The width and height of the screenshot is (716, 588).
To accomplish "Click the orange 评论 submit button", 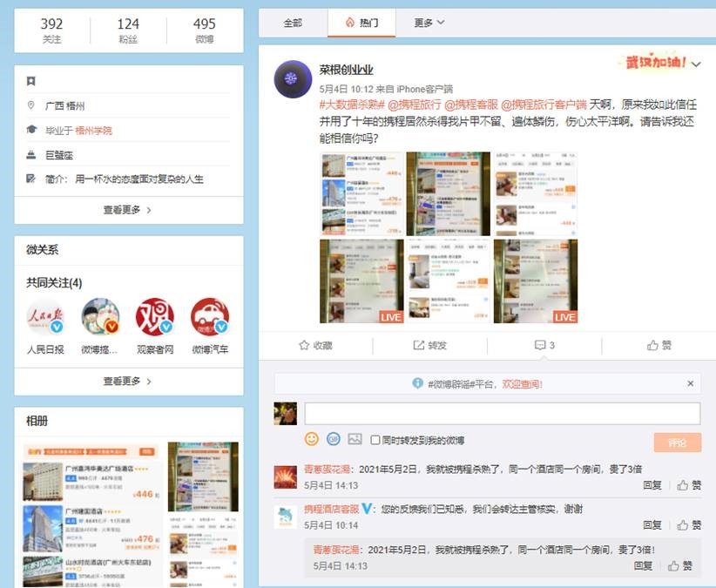I will (677, 443).
